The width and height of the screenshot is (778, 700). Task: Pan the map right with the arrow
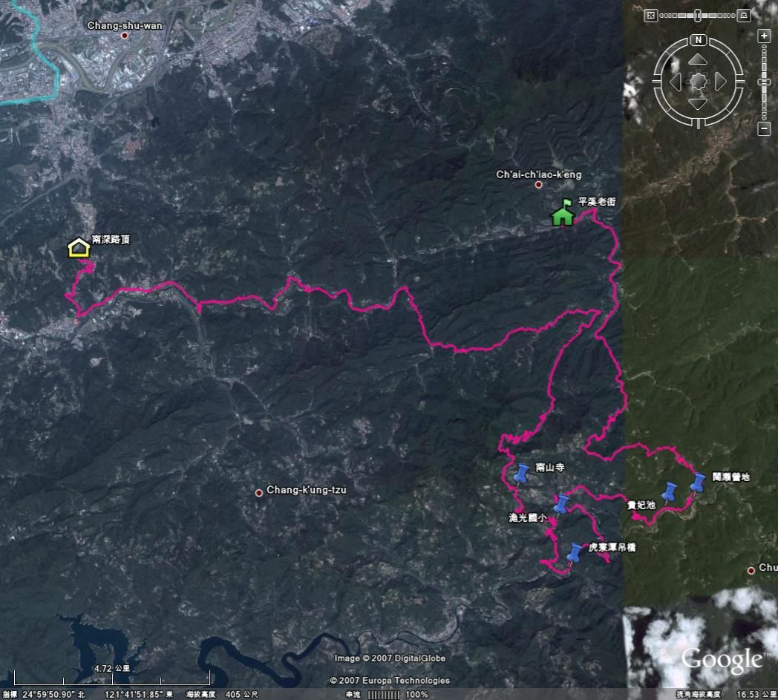pyautogui.click(x=720, y=82)
